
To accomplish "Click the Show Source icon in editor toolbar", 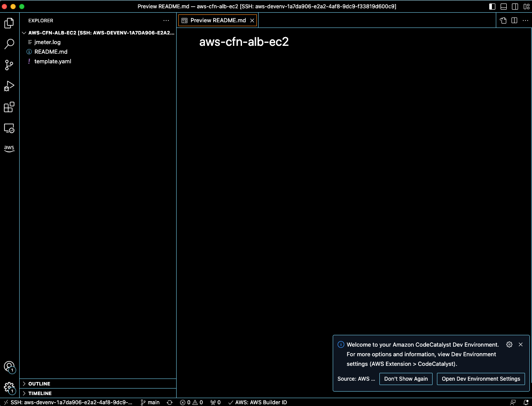I will pos(503,21).
